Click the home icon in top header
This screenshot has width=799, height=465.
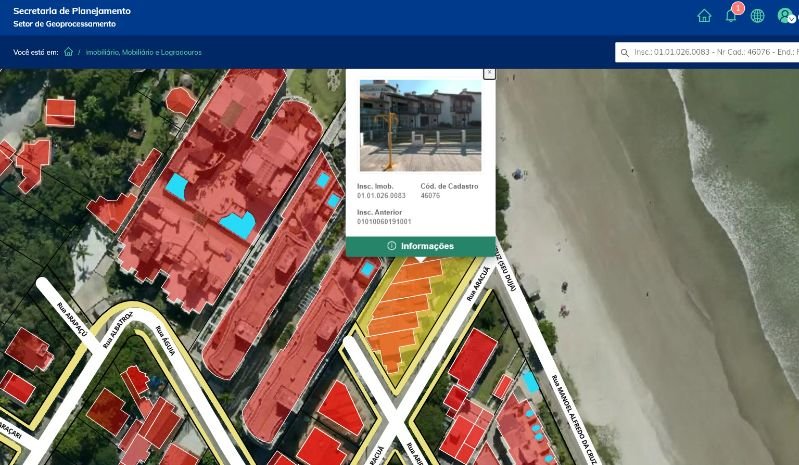coord(704,16)
